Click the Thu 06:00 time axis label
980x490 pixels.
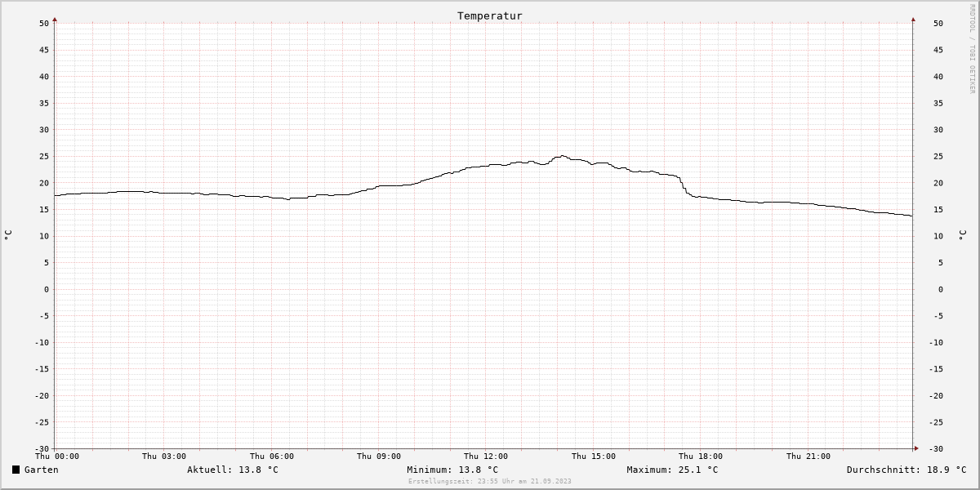point(272,457)
